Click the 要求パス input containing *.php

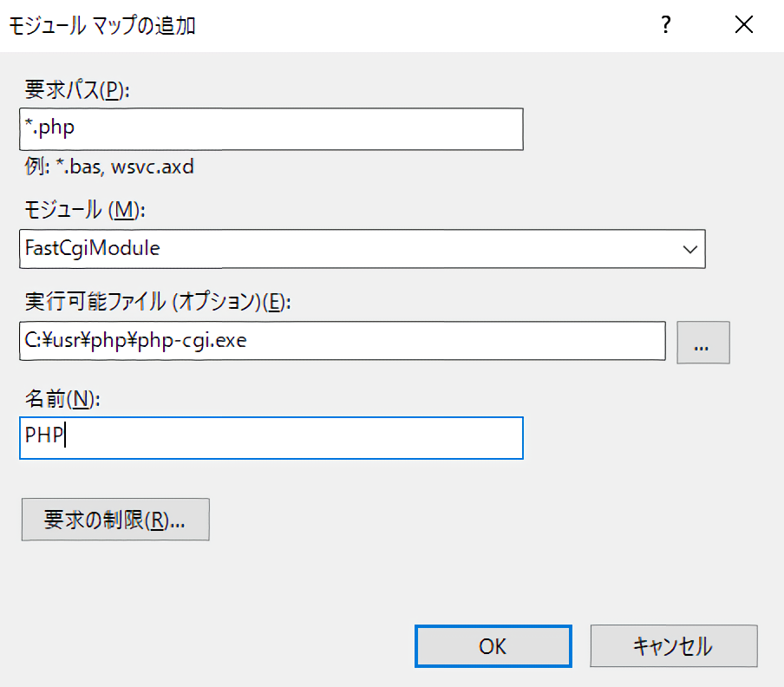point(270,129)
